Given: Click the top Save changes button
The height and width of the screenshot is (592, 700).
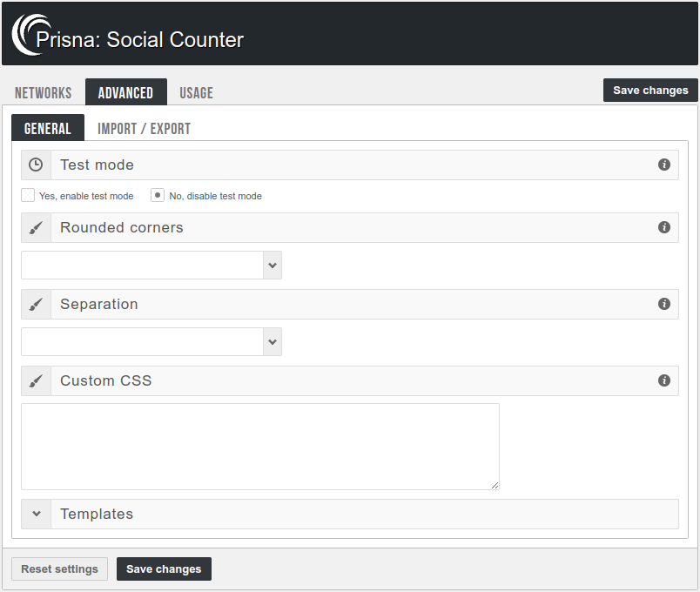Looking at the screenshot, I should (650, 91).
